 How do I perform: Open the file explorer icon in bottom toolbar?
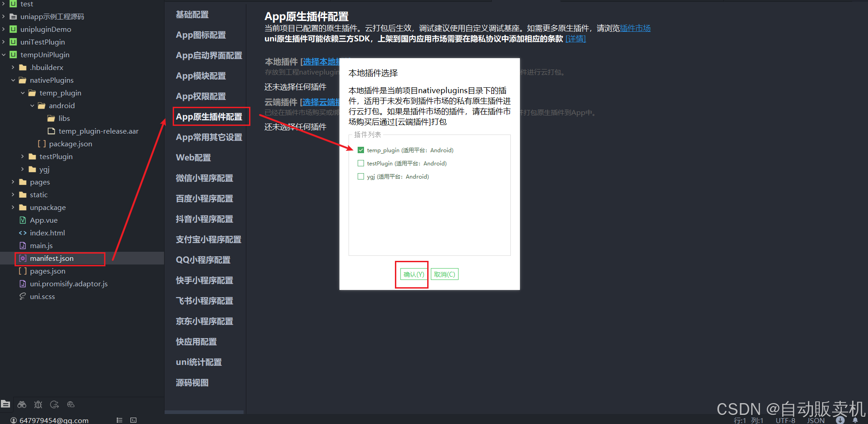[x=5, y=404]
